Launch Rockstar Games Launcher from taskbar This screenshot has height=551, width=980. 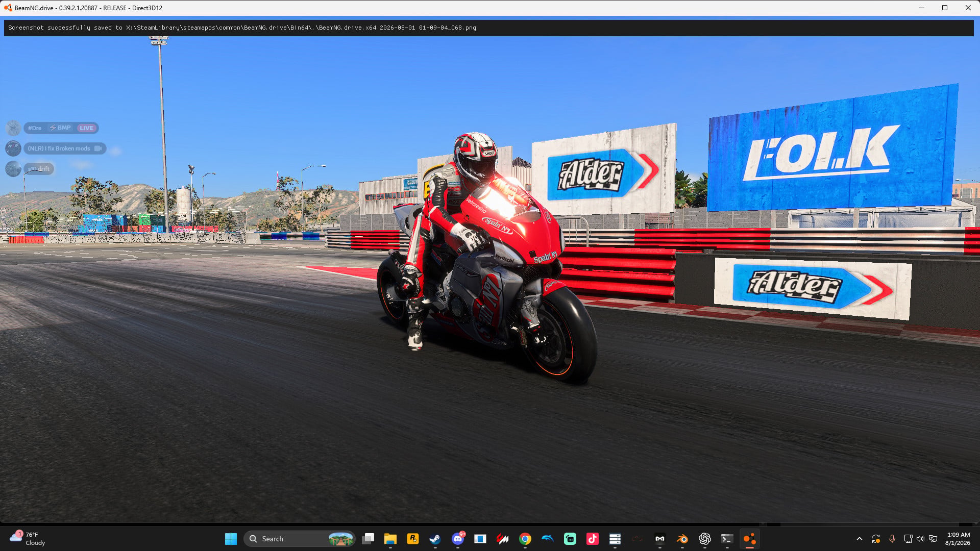click(413, 539)
